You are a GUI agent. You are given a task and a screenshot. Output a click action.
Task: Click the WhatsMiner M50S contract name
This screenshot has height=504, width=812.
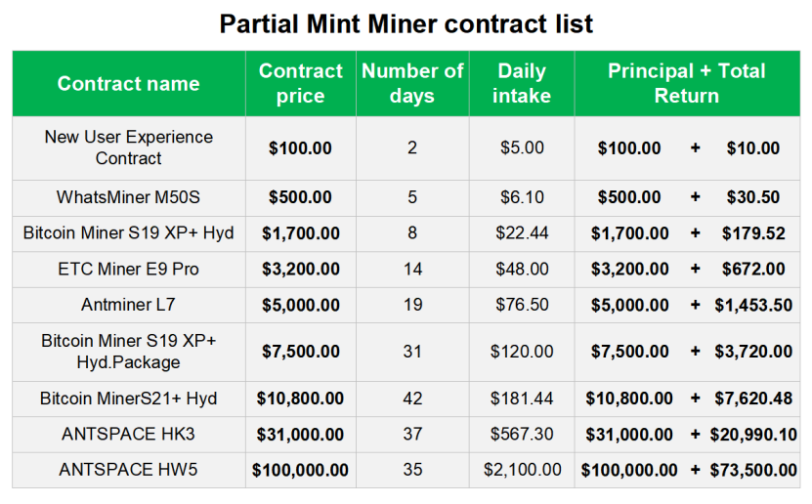[128, 197]
